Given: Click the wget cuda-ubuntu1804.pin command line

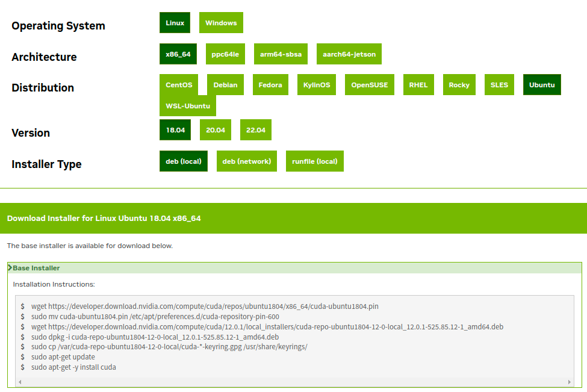Looking at the screenshot, I should (x=205, y=306).
